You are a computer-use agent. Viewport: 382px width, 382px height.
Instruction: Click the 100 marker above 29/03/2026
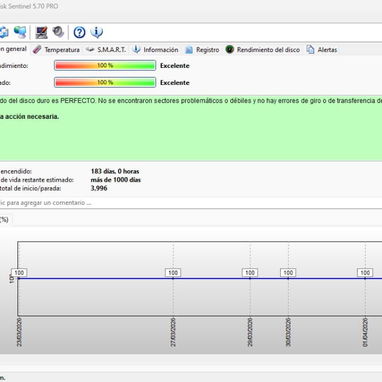(250, 273)
